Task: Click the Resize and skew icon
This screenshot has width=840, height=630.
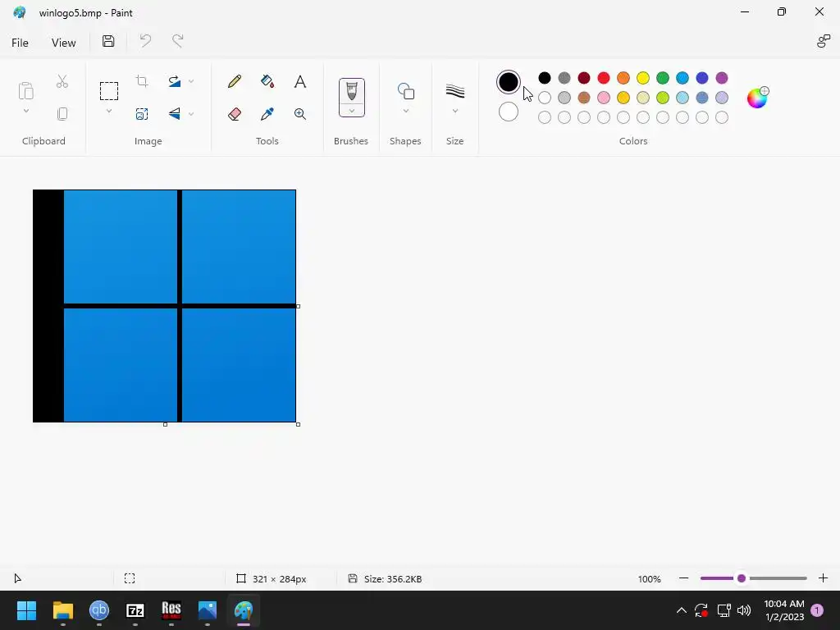Action: [142, 113]
